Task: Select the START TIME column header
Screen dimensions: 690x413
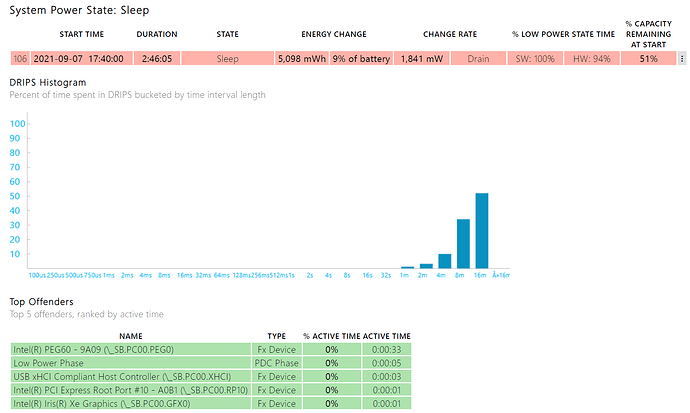Action: click(82, 34)
